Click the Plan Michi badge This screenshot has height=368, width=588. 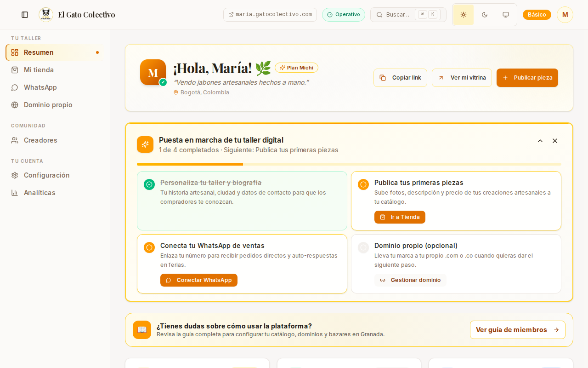[x=296, y=68]
